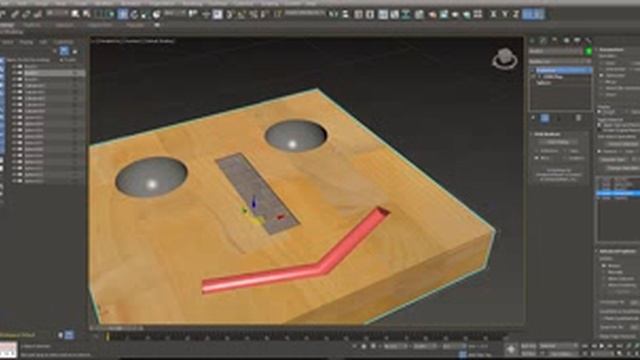Toggle Show End Result button

(544, 118)
